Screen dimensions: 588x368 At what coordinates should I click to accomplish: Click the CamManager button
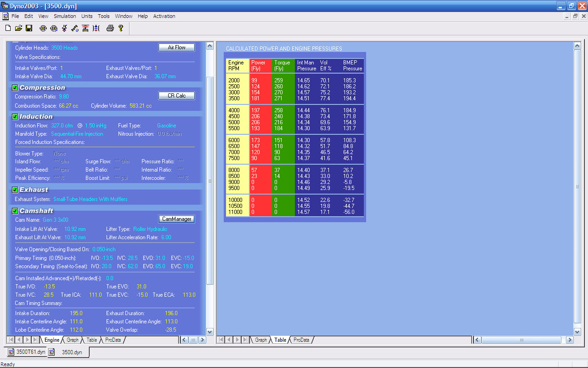pyautogui.click(x=176, y=219)
